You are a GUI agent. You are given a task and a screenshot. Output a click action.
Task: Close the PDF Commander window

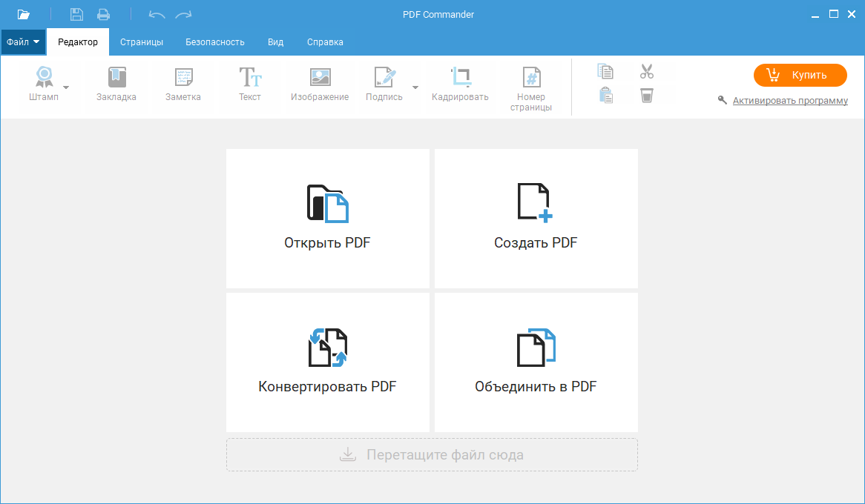pyautogui.click(x=852, y=14)
